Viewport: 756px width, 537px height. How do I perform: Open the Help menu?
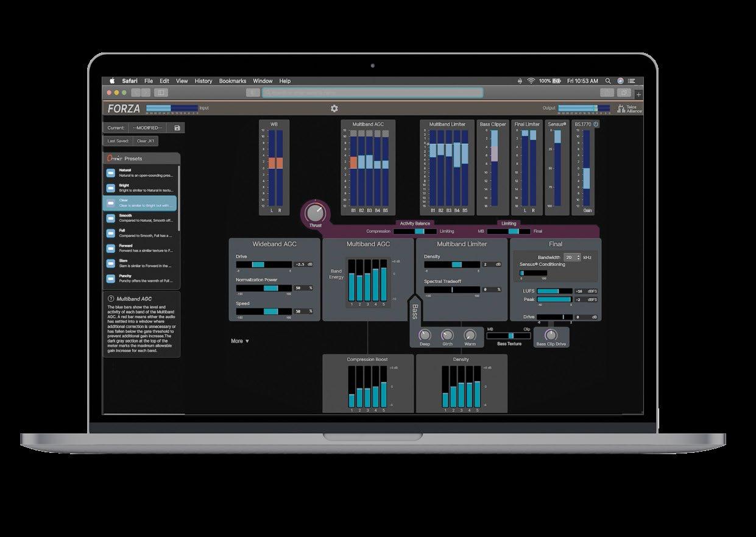pos(284,80)
